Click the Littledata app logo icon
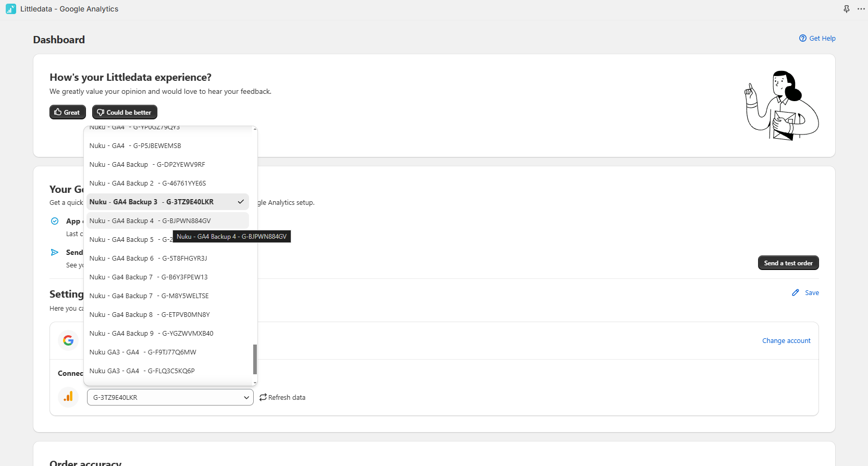The width and height of the screenshot is (868, 466). [11, 9]
